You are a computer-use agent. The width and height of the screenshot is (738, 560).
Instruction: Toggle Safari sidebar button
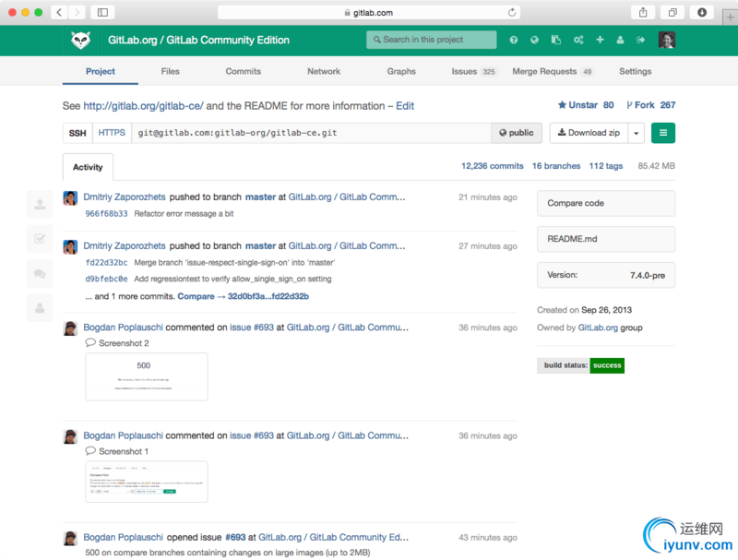(102, 12)
